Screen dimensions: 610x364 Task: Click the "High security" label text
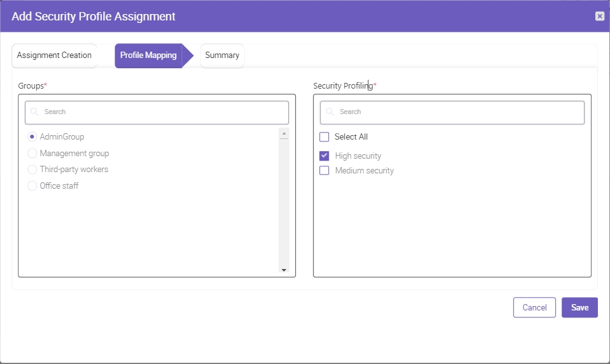pos(358,156)
